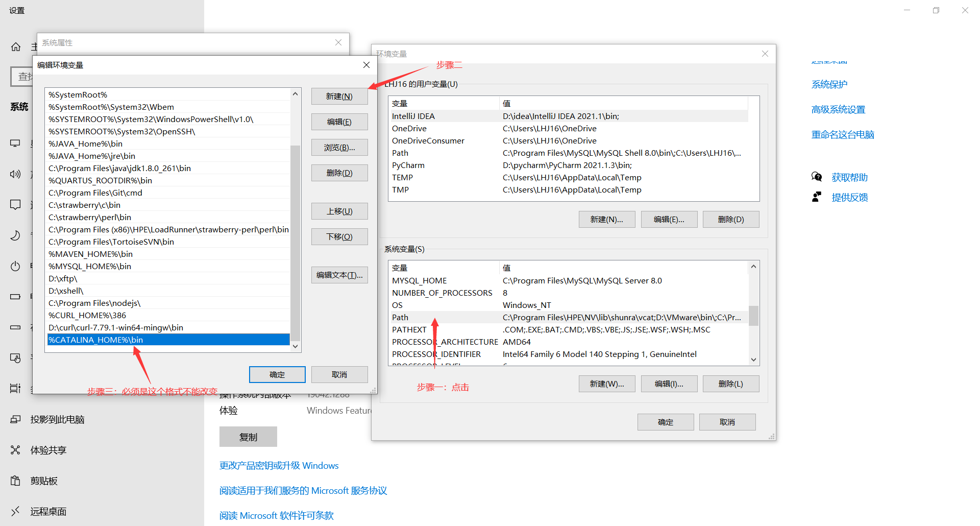Cancel the 环境变量 dialog
The image size is (980, 526).
tap(727, 422)
